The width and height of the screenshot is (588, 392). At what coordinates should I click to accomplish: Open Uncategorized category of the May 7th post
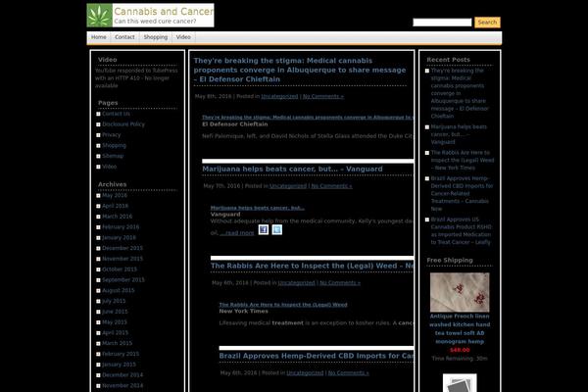[x=288, y=185]
